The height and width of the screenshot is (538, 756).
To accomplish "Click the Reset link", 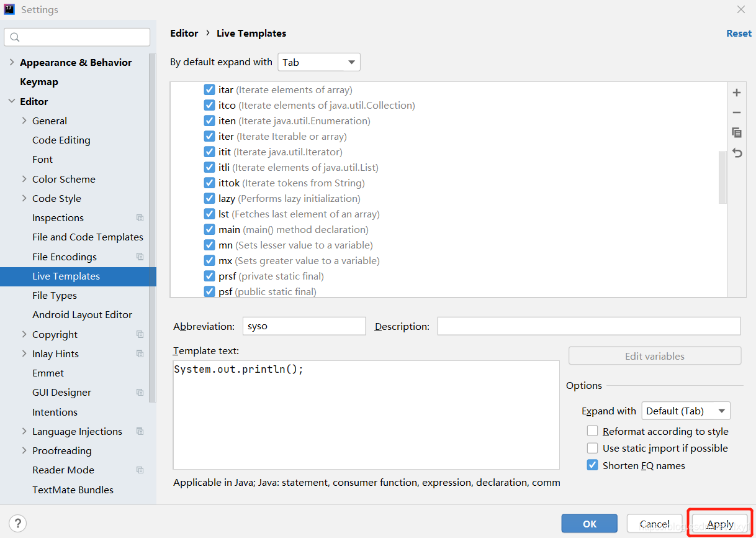I will pos(739,34).
